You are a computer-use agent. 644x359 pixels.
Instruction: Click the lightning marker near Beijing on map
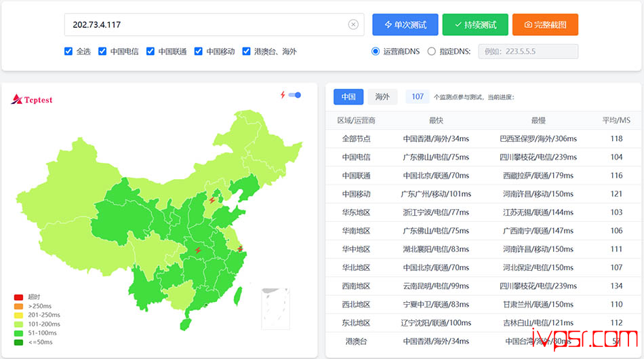coord(212,200)
